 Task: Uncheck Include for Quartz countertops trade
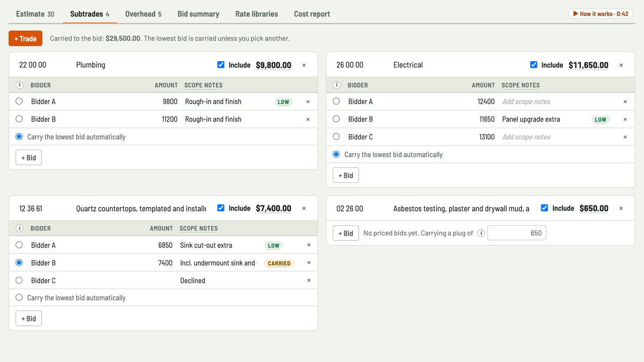pyautogui.click(x=221, y=208)
